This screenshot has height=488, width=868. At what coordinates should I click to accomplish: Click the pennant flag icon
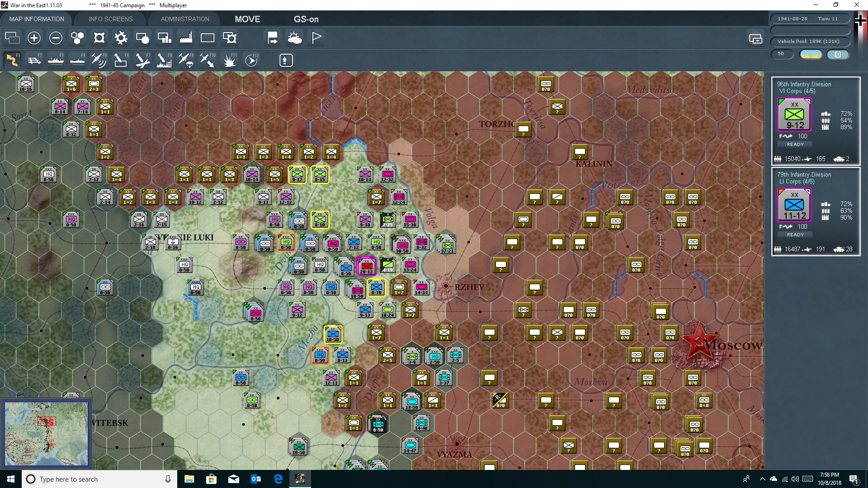pyautogui.click(x=316, y=38)
